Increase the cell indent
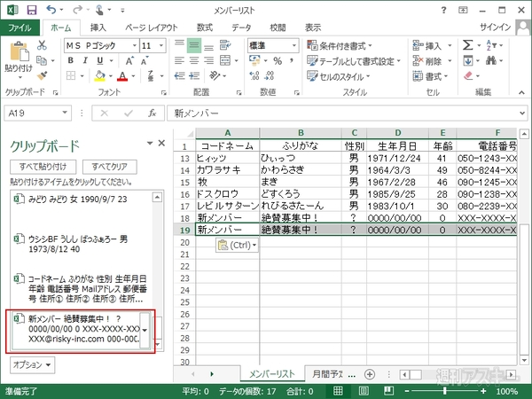The image size is (532, 399). click(194, 75)
